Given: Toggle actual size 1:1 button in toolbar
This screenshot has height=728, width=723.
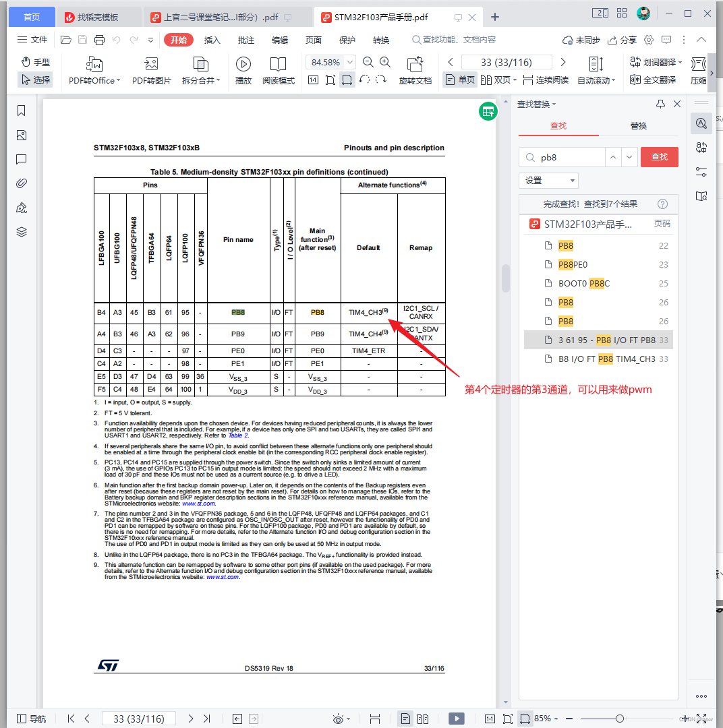Looking at the screenshot, I should click(313, 80).
